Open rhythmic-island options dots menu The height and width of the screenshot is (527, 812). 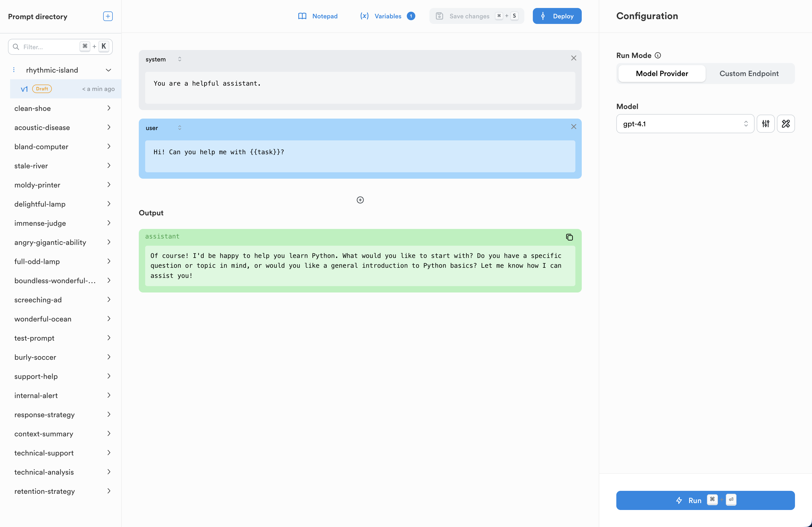pos(14,70)
